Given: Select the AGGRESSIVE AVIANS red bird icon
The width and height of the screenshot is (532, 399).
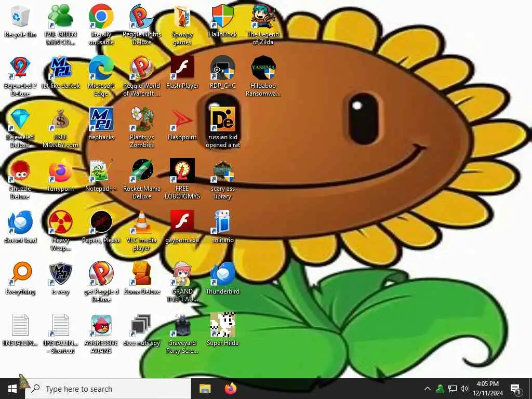Looking at the screenshot, I should (x=101, y=325).
